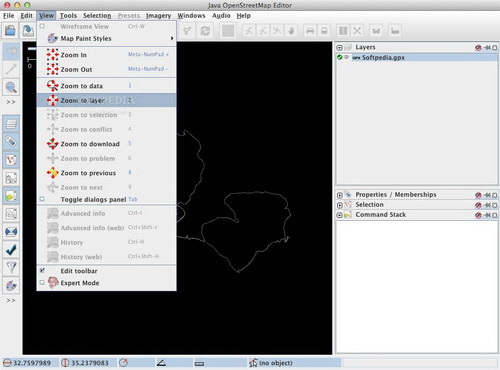Screen dimensions: 500x370
Task: Click the longitude icon in status bar
Action: click(x=65, y=363)
